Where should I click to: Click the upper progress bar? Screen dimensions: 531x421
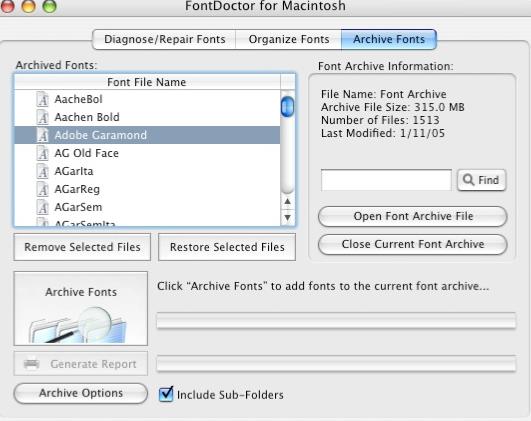tap(336, 320)
